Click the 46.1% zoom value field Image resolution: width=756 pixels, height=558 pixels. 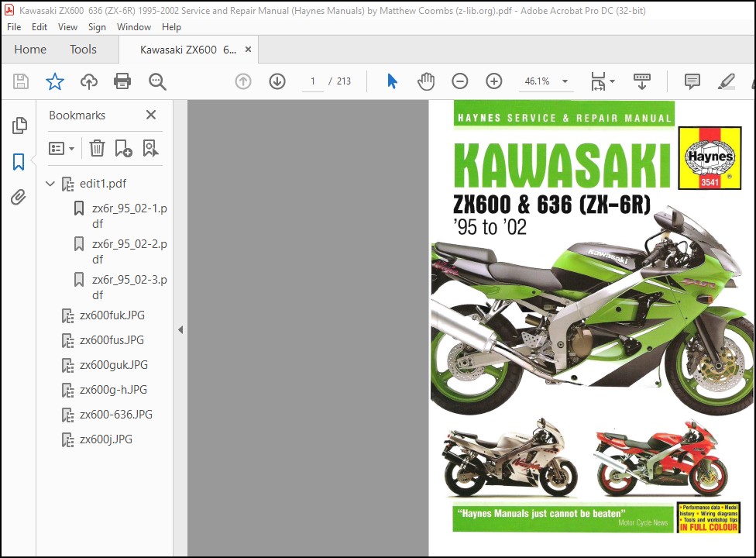[537, 81]
